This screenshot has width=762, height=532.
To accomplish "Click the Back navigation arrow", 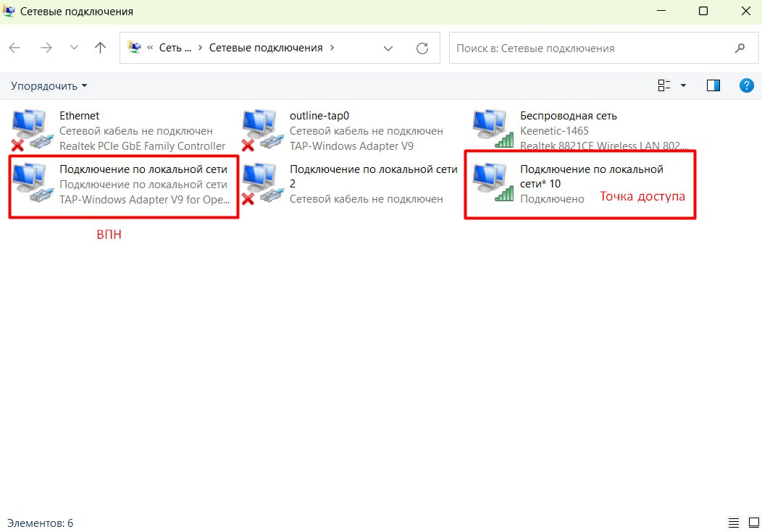I will pos(15,48).
